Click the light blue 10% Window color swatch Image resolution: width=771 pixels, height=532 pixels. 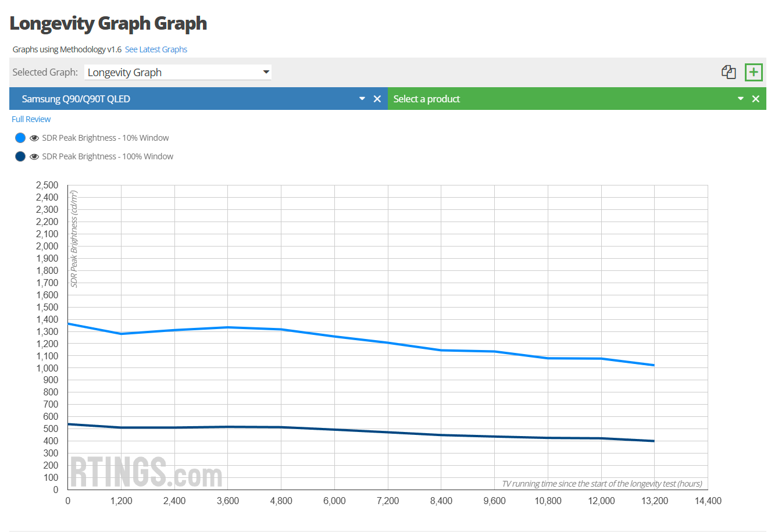20,138
